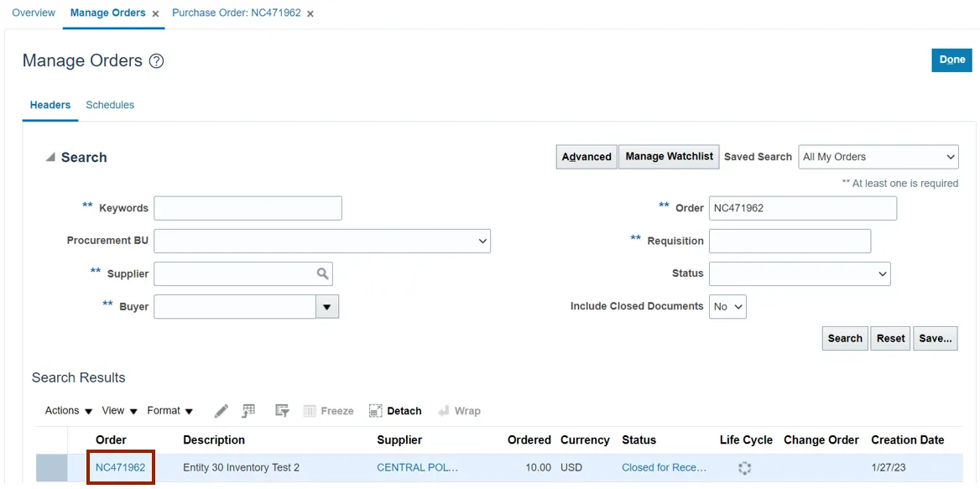Collapse the Search section

coord(50,158)
